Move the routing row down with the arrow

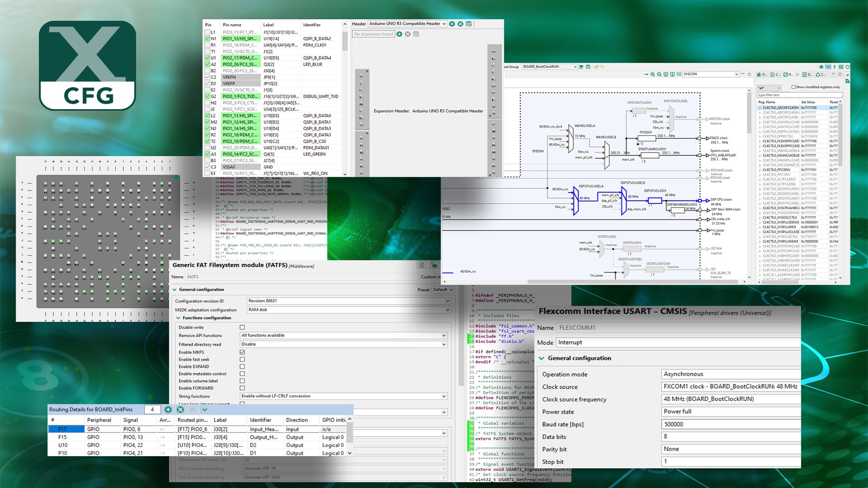click(x=205, y=410)
